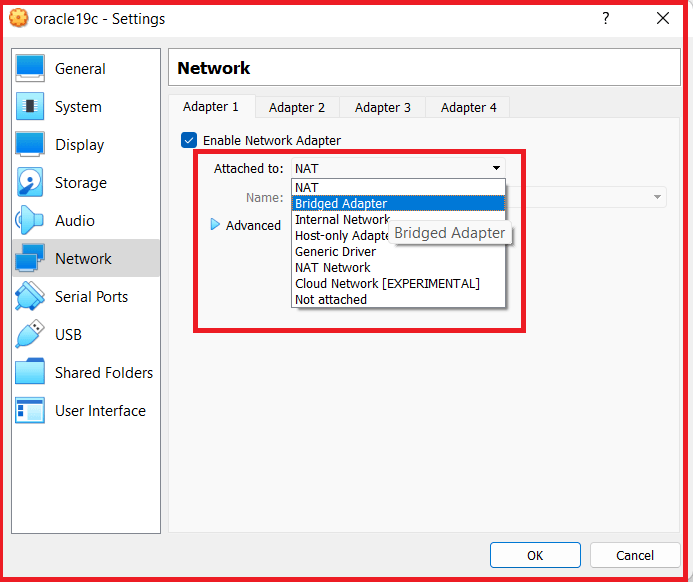Open the Display monitor icon
The height and width of the screenshot is (582, 693).
[x=30, y=145]
